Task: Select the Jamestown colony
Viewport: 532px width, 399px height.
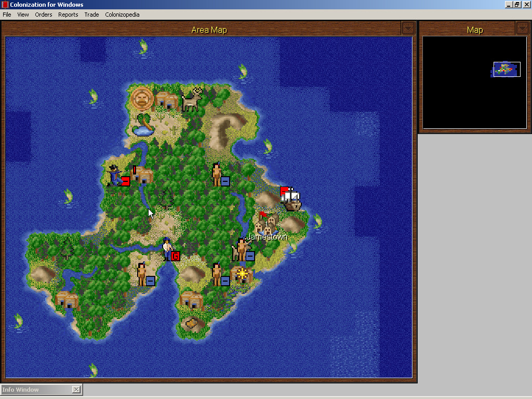Action: pyautogui.click(x=267, y=223)
